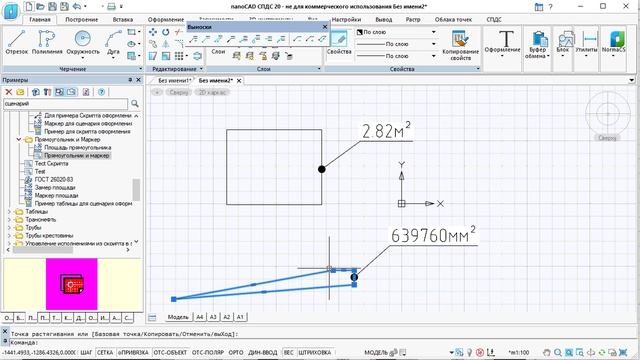
Task: Click МОДЕЛЬ button in status bar
Action: (x=376, y=352)
